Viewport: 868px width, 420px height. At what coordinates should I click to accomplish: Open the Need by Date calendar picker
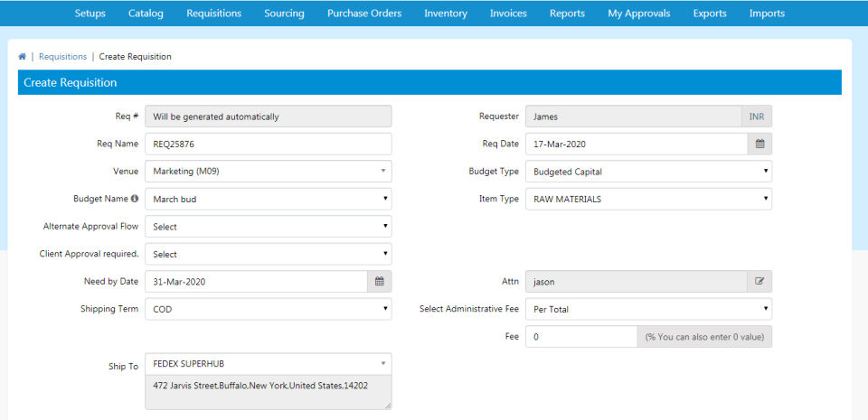click(x=379, y=282)
